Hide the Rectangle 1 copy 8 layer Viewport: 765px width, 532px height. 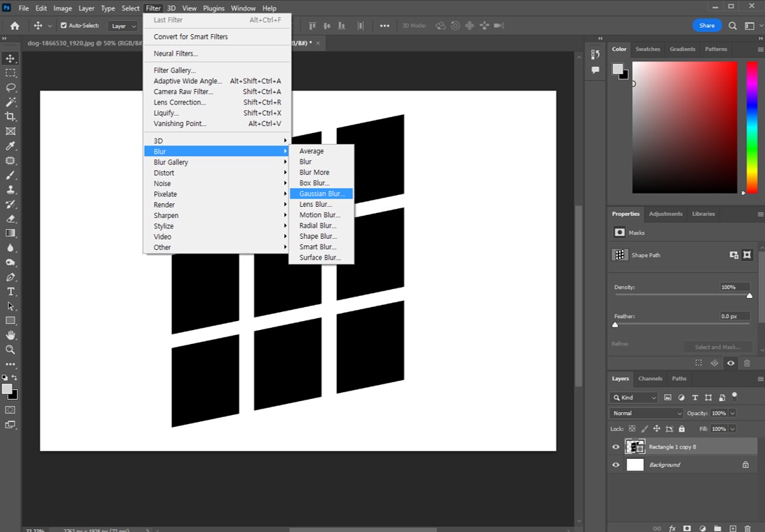tap(616, 446)
